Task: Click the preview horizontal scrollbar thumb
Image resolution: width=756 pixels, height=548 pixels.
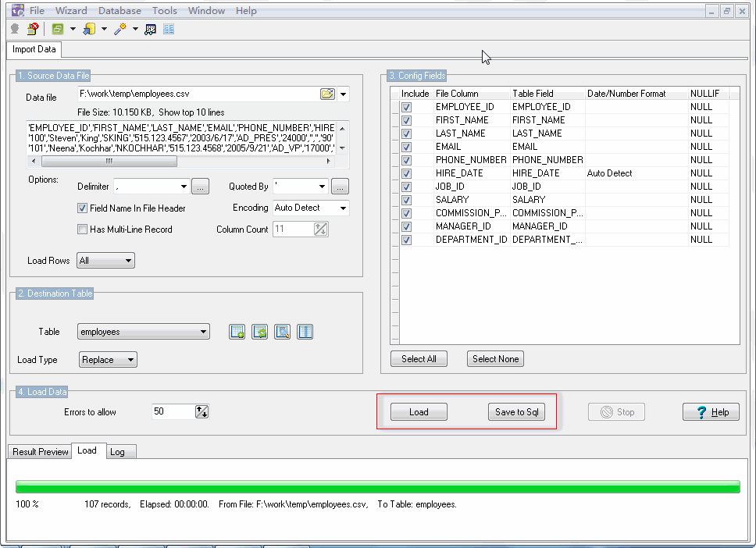Action: click(x=109, y=162)
